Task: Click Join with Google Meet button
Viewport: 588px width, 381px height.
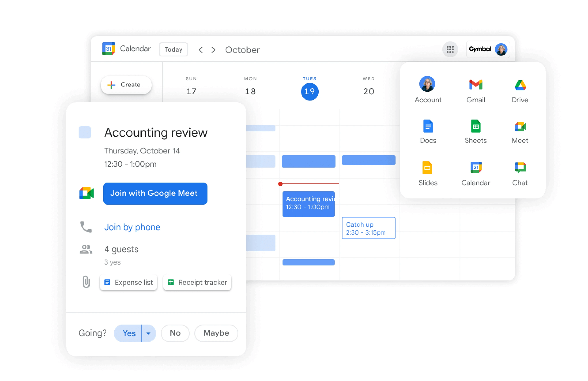Action: click(155, 193)
